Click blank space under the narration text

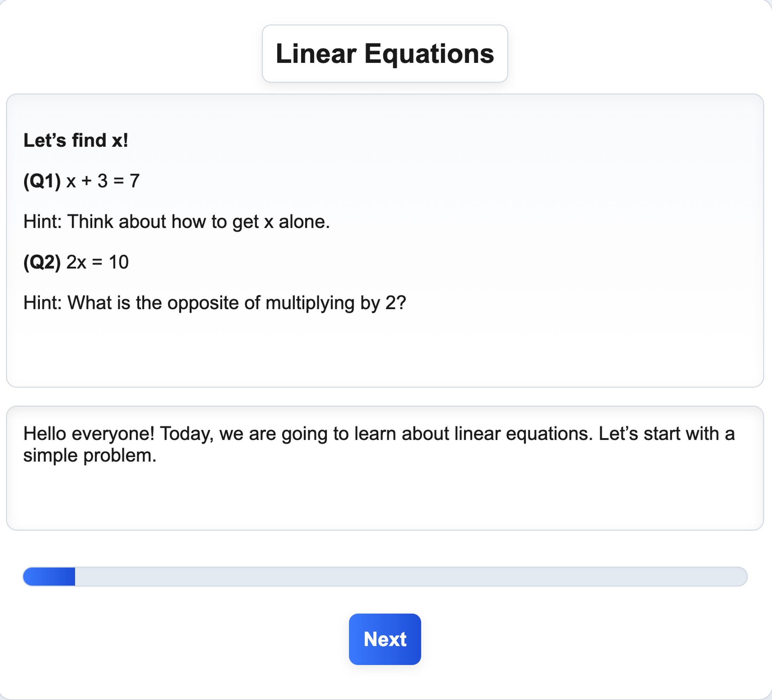click(x=383, y=498)
